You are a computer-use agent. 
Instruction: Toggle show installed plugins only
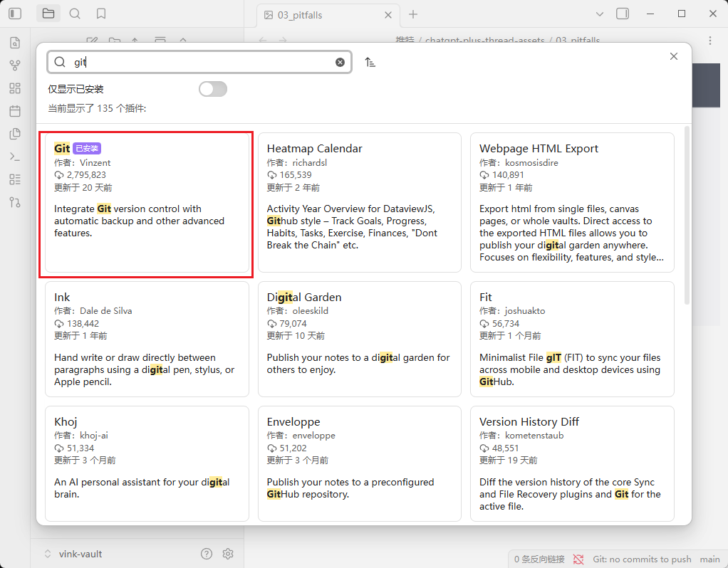coord(213,89)
